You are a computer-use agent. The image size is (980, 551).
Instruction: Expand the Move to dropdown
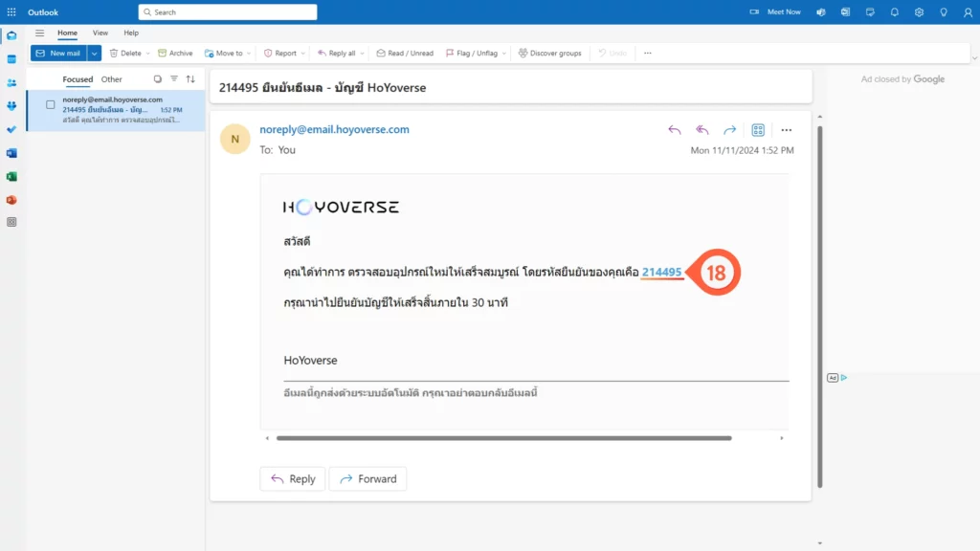(x=249, y=54)
